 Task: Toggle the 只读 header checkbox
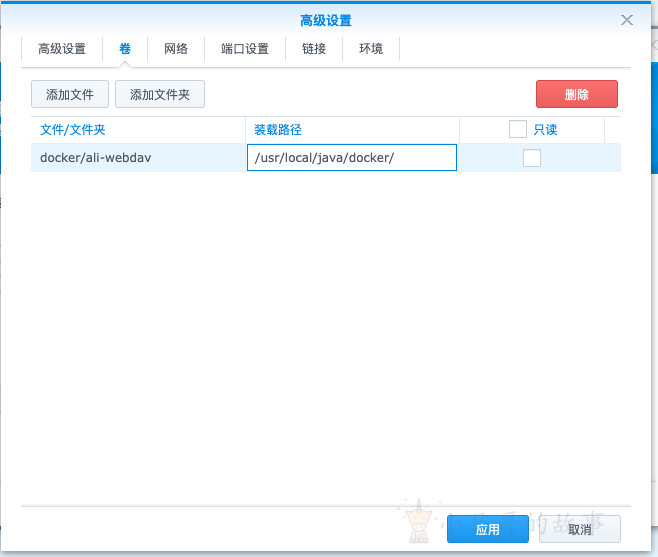[x=517, y=129]
